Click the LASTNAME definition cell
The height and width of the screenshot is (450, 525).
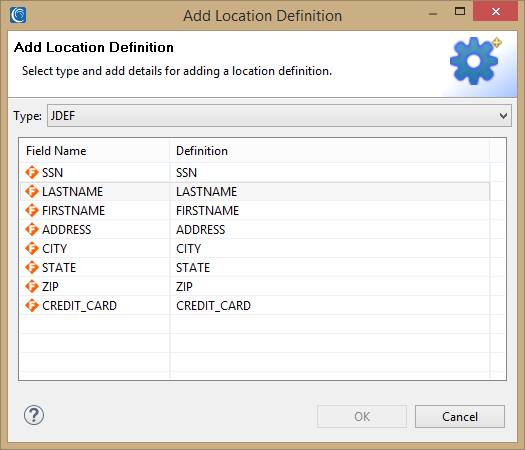[330, 192]
